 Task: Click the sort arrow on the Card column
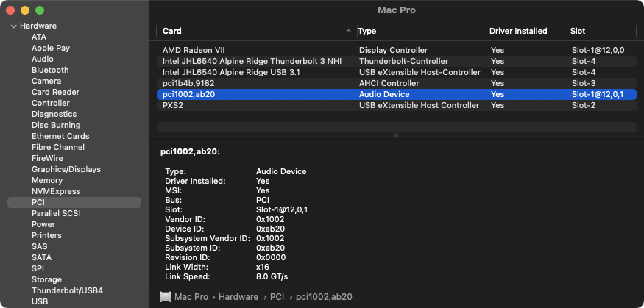coord(348,31)
